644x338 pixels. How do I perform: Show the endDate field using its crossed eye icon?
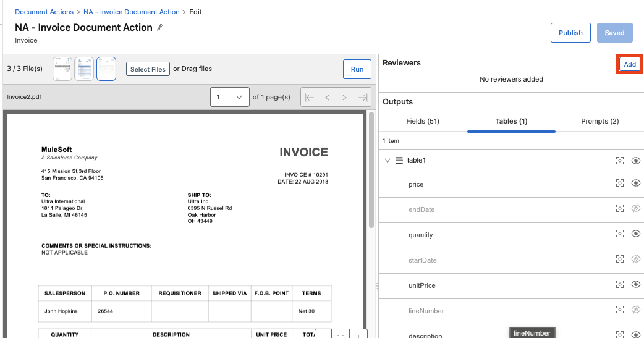pos(636,209)
